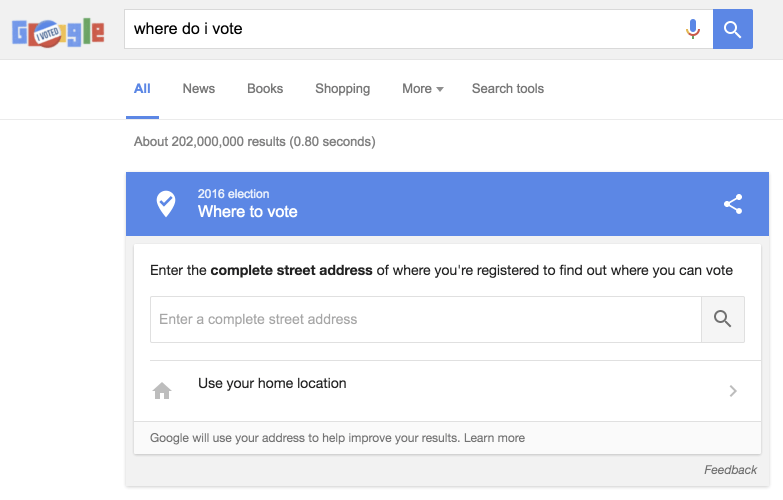Switch to the News tab

click(199, 89)
